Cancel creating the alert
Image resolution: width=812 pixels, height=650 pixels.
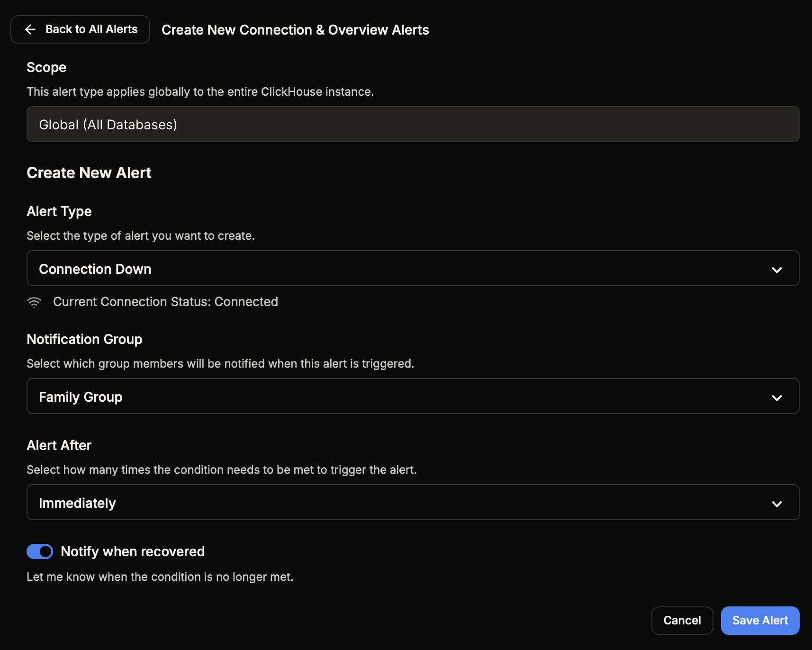[x=682, y=621]
